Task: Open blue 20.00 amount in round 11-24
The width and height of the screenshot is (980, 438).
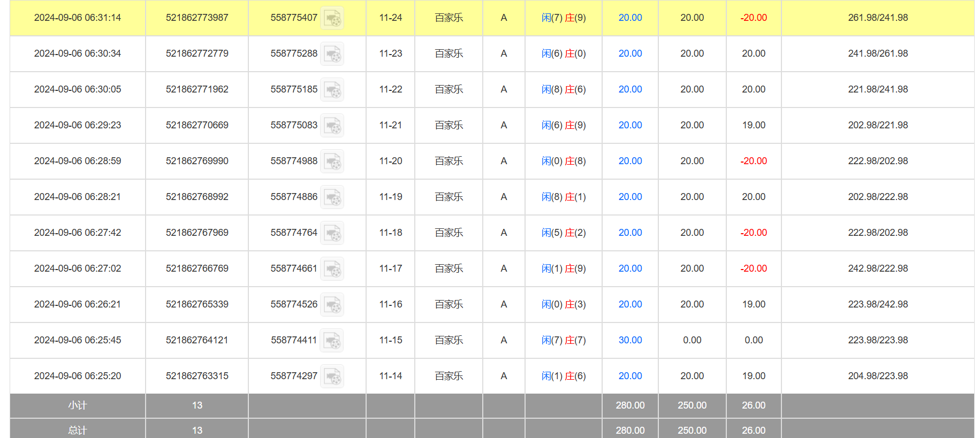Action: click(630, 18)
